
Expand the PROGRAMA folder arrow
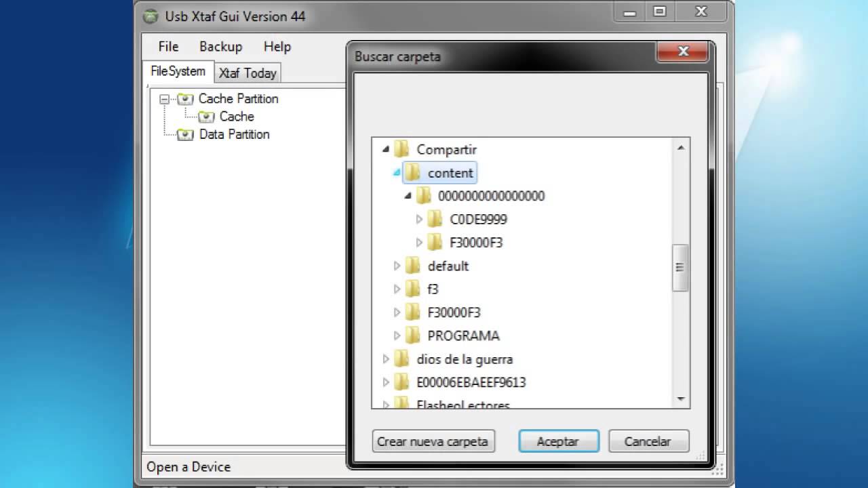click(397, 335)
